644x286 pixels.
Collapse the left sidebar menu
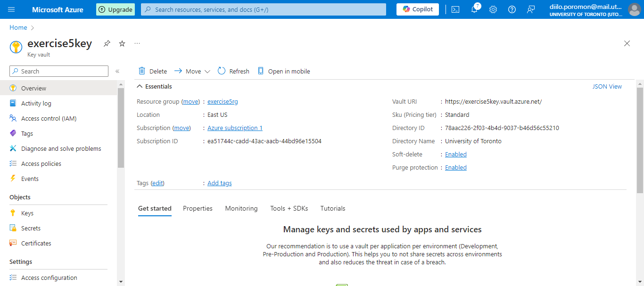tap(117, 71)
